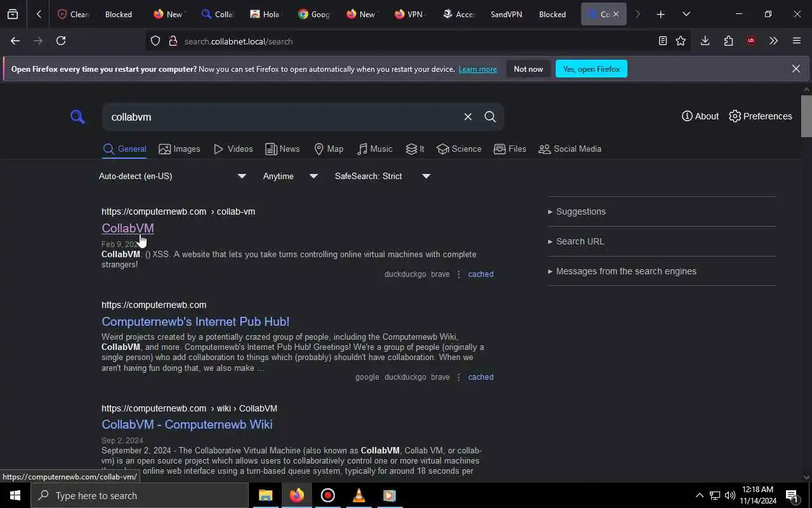The width and height of the screenshot is (812, 508).
Task: Switch to the It category
Action: pyautogui.click(x=415, y=149)
